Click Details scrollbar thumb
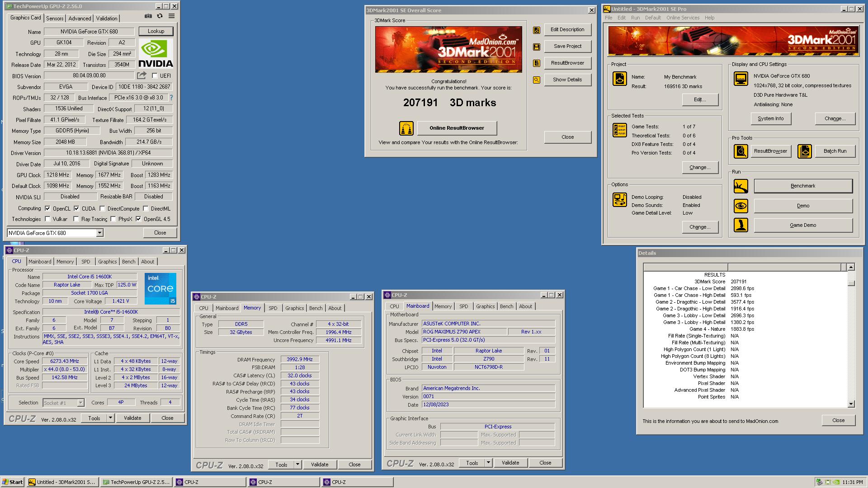 [851, 283]
